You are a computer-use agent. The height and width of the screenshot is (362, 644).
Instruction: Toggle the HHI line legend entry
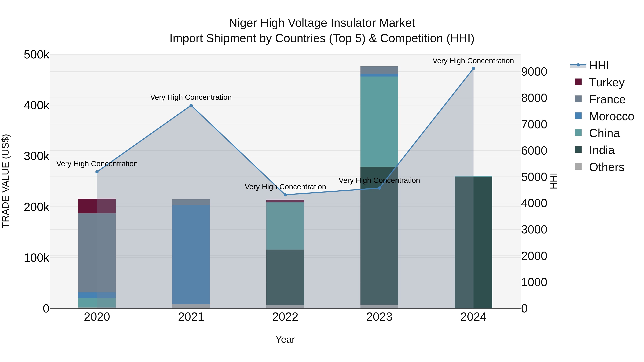(x=589, y=65)
